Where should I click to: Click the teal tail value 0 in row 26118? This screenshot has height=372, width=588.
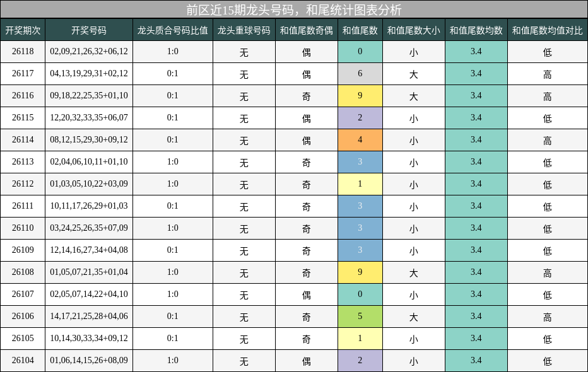pyautogui.click(x=360, y=51)
